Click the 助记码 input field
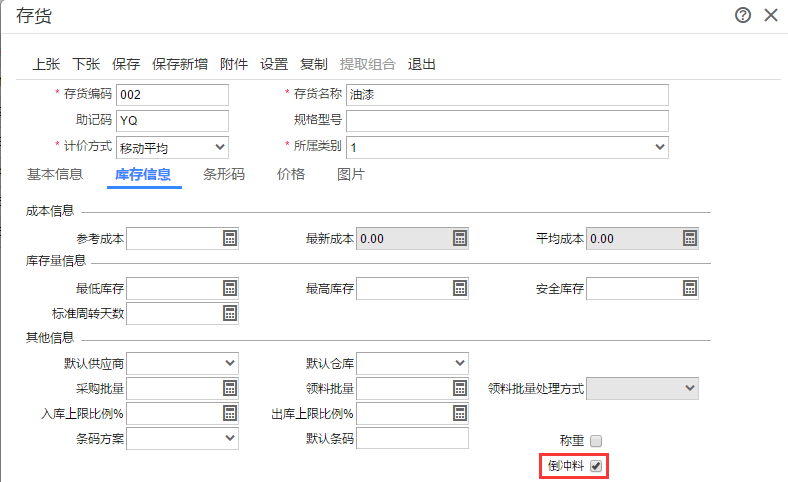 [x=172, y=121]
